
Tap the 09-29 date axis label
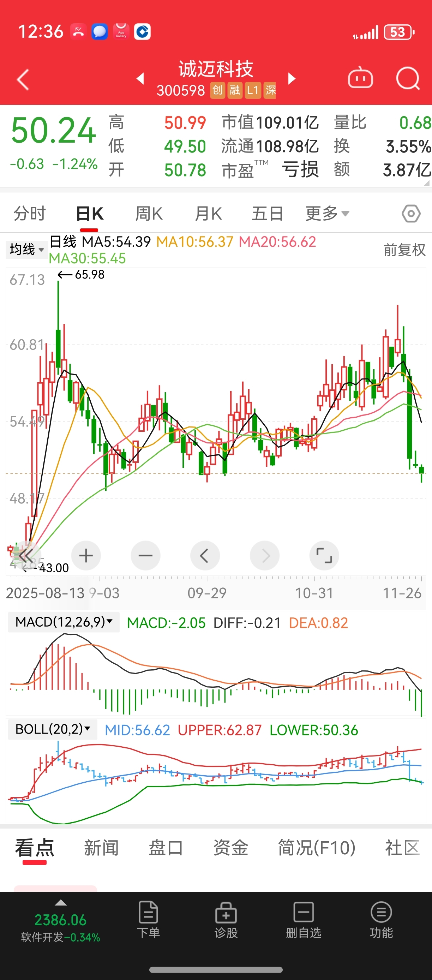(x=207, y=593)
